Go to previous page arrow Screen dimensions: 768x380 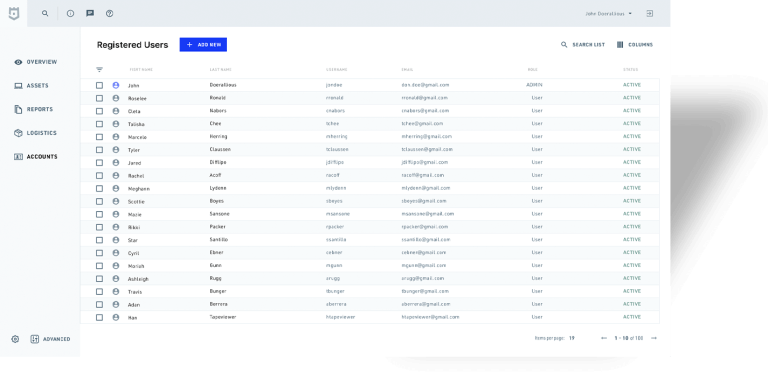click(604, 338)
